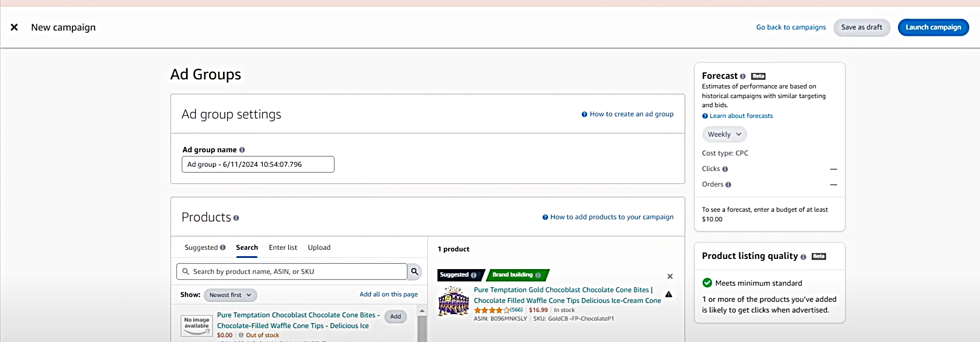
Task: Click Go back to campaigns link
Action: tap(791, 27)
